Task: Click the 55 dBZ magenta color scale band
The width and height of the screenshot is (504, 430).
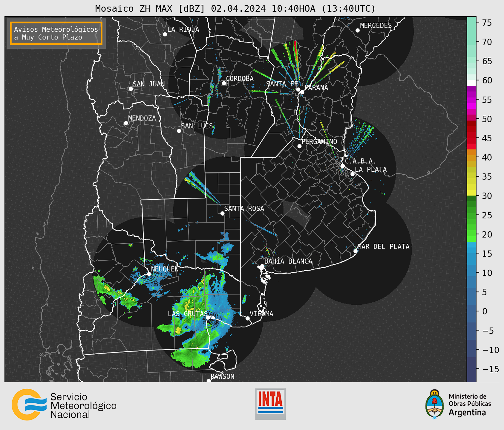Action: [x=471, y=100]
